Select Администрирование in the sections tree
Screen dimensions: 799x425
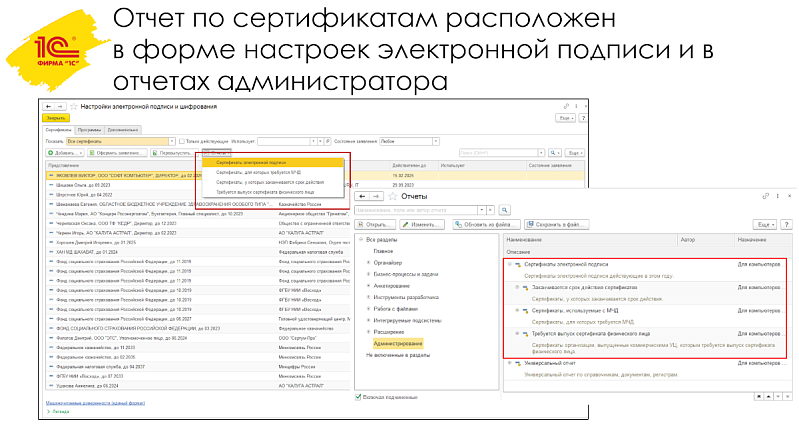398,343
